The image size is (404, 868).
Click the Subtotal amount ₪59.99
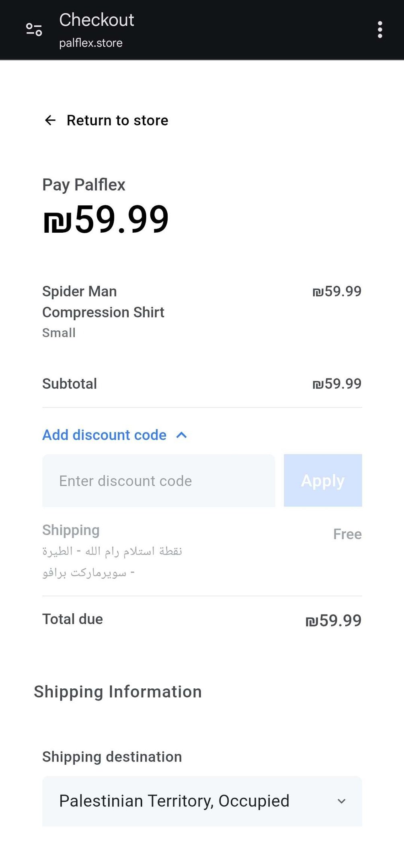[x=337, y=384]
